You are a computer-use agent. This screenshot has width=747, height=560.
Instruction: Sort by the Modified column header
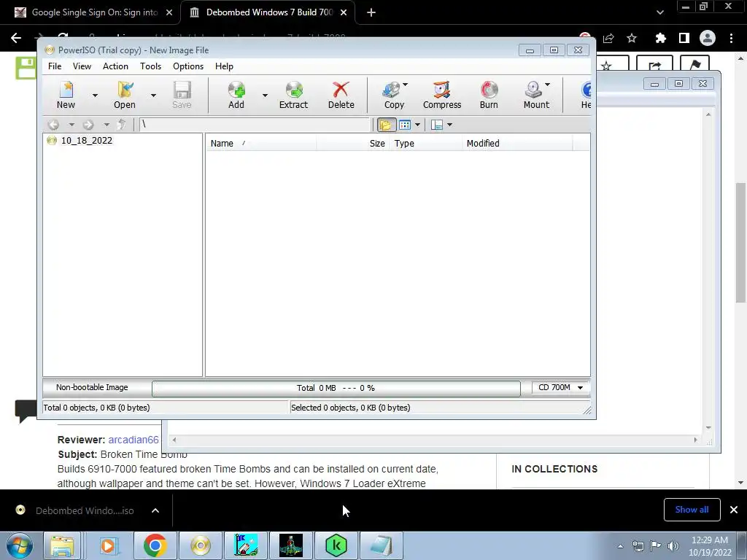(x=517, y=144)
